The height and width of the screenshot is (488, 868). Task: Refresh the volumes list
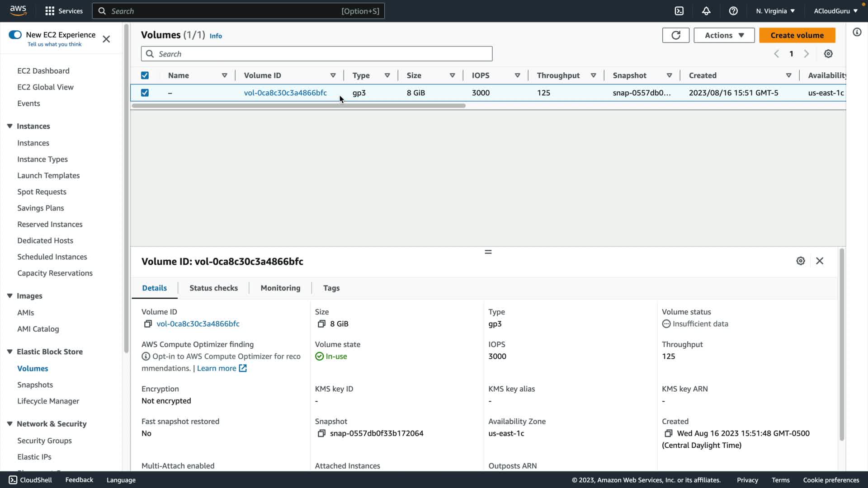click(x=675, y=35)
